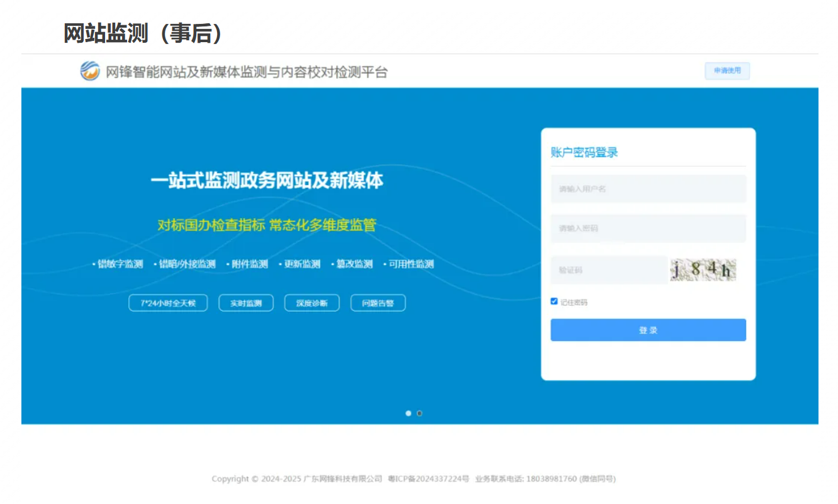
Task: Open the 粤ICP备2024337224号 footer link
Action: coord(428,479)
